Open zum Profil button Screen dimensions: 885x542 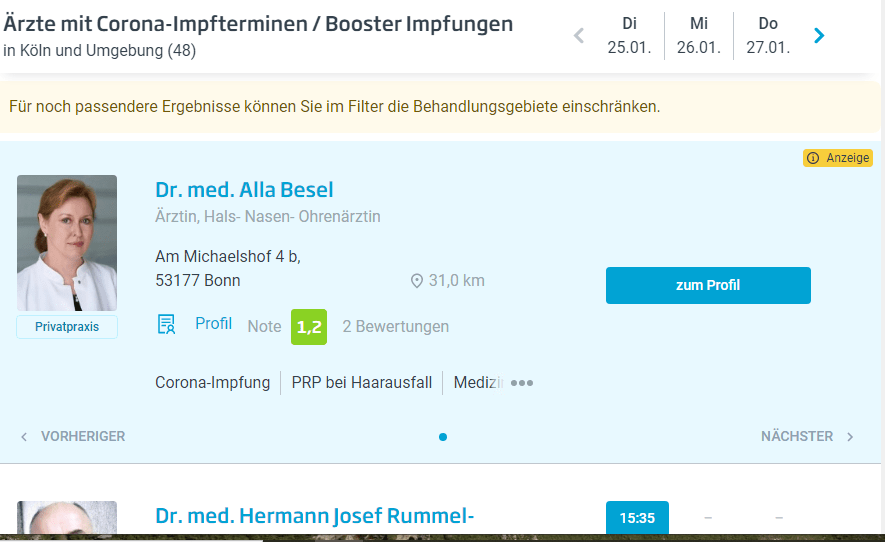click(708, 285)
